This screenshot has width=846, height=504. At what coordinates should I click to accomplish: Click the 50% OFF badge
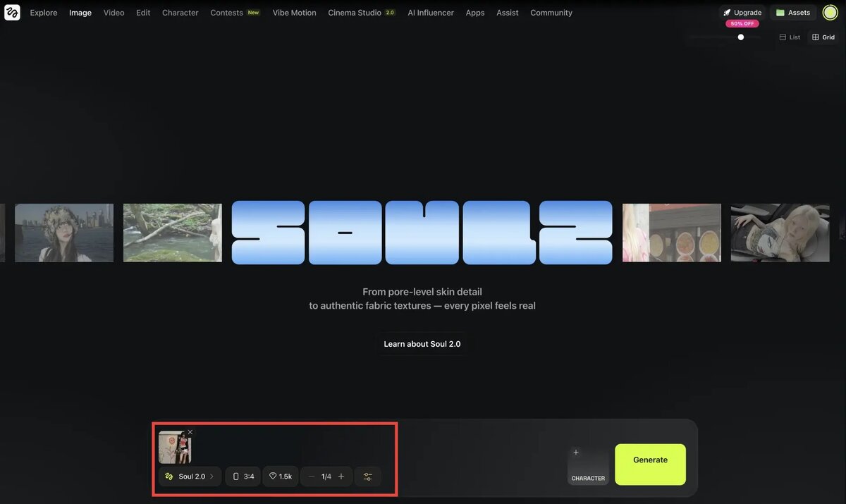click(742, 23)
